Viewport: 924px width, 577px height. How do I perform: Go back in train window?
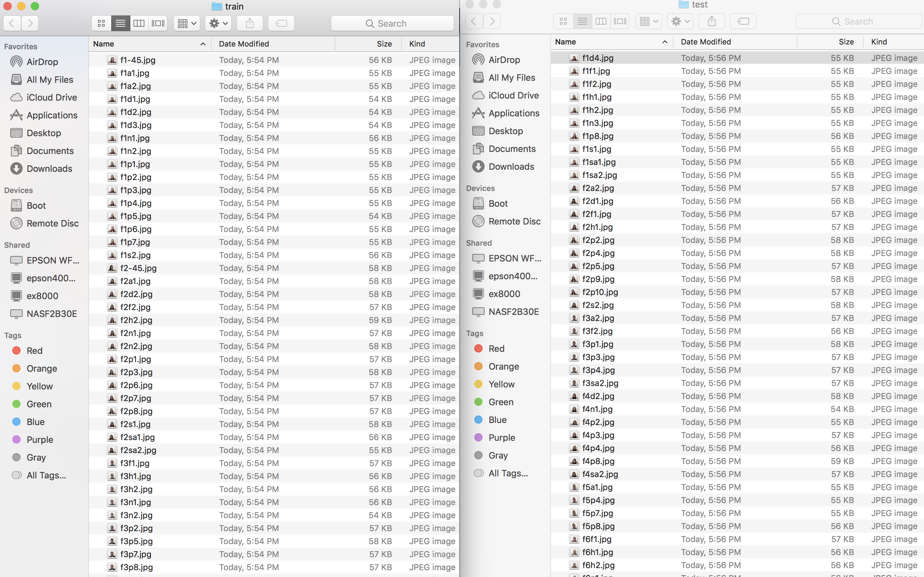12,23
